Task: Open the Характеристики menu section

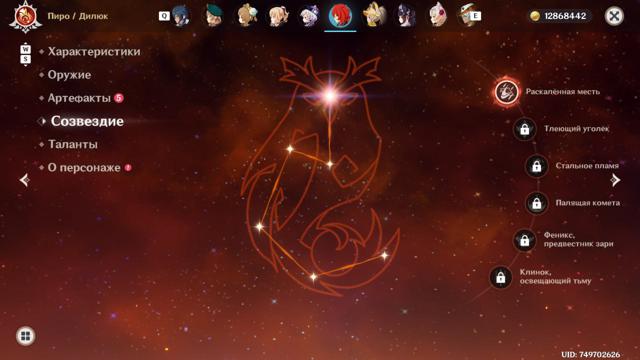Action: point(94,52)
